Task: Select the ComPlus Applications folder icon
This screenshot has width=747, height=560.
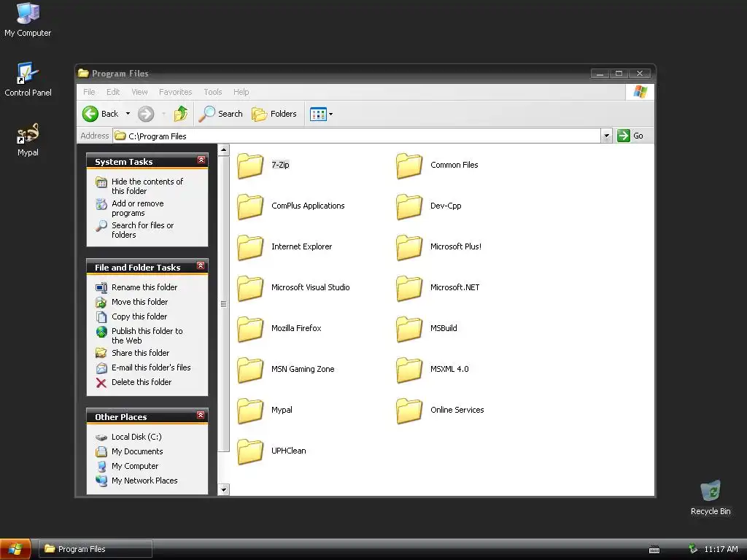Action: (x=250, y=206)
